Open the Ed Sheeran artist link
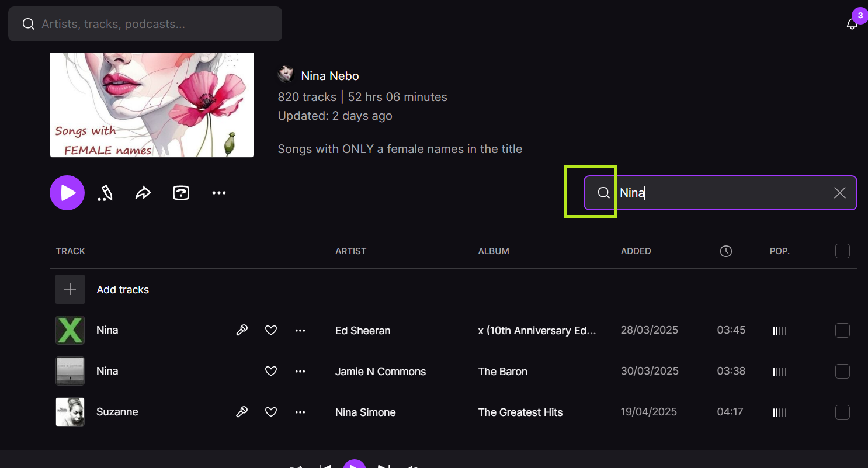Viewport: 868px width, 468px height. click(363, 331)
